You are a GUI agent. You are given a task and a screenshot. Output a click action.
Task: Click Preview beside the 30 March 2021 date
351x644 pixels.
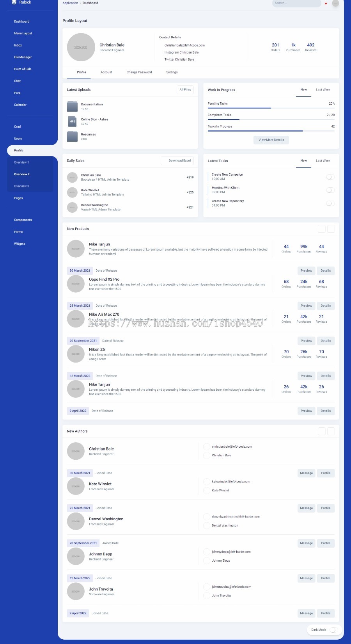[307, 270]
